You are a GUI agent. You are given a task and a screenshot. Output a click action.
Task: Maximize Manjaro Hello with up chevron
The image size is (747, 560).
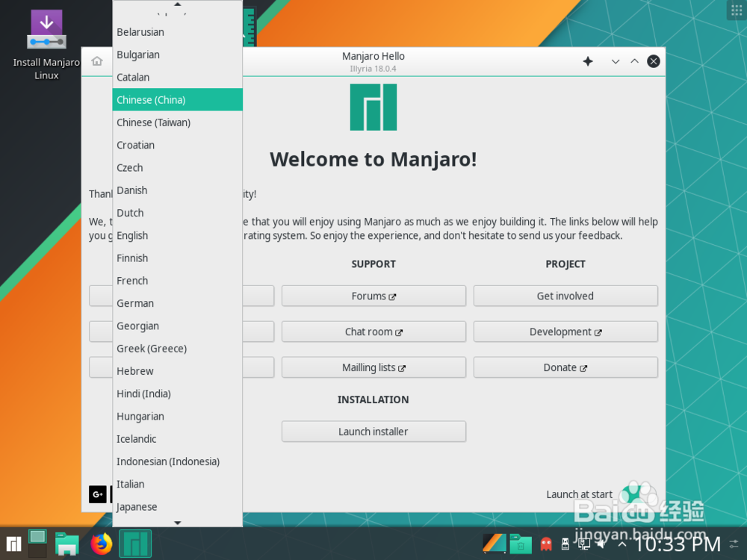pyautogui.click(x=634, y=61)
